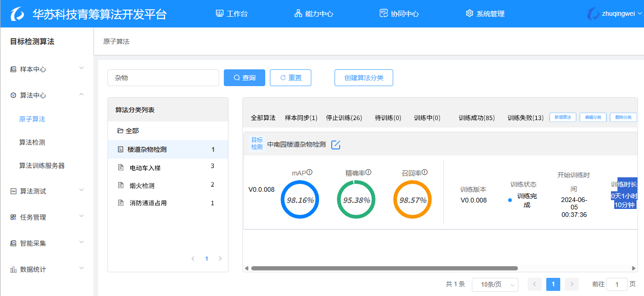The image size is (644, 296).
Task: Click previous arrow in category list pagination
Action: (193, 259)
